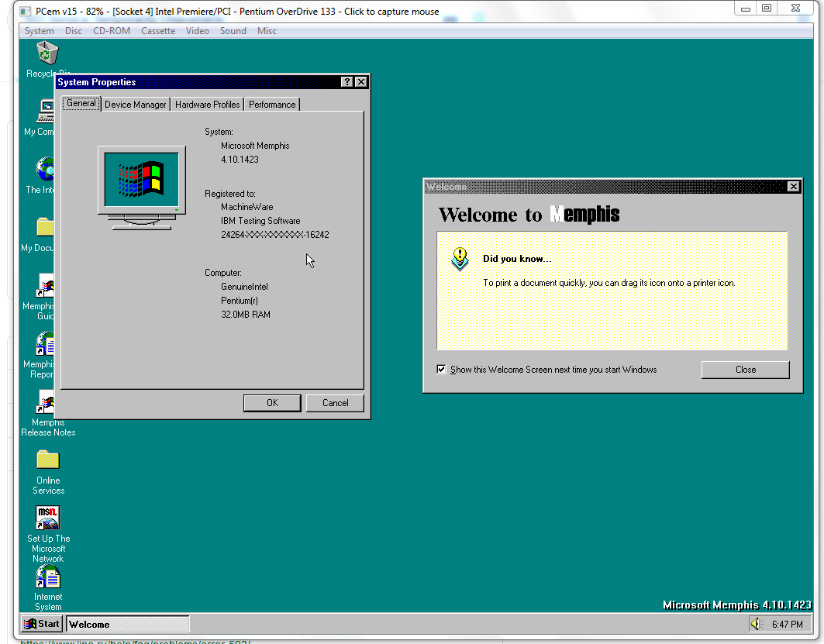
Task: Switch to the Hardware Profiles tab
Action: [x=208, y=105]
